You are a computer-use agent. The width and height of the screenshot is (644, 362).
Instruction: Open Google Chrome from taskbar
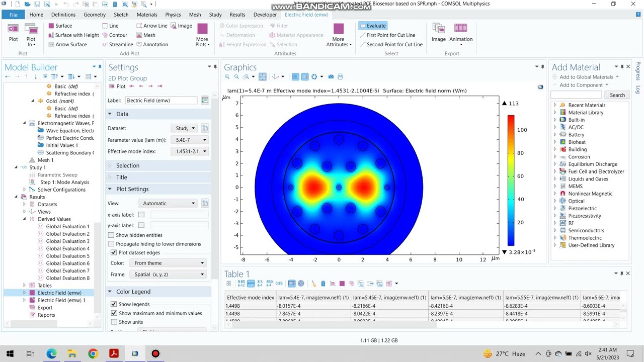[93, 354]
